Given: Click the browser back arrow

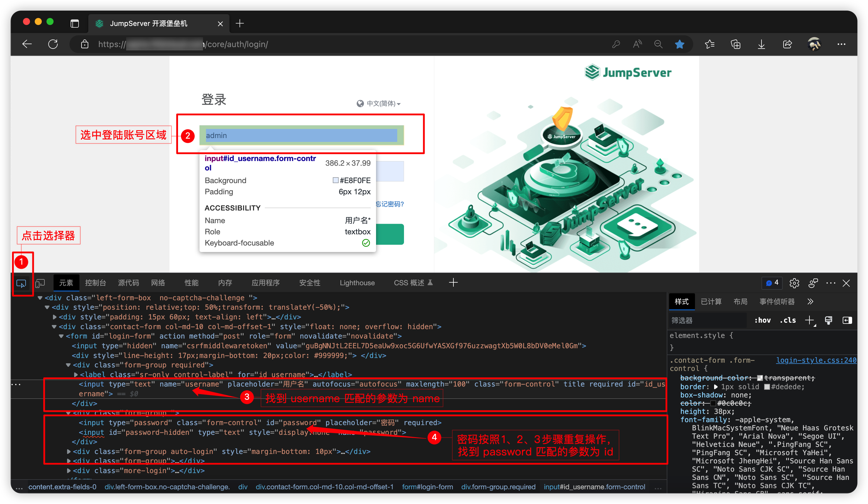Looking at the screenshot, I should tap(27, 44).
